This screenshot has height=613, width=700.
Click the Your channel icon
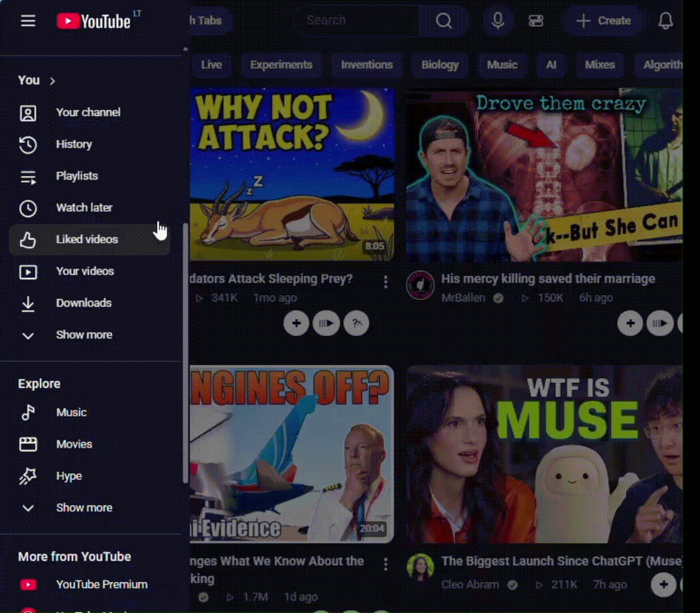(28, 113)
